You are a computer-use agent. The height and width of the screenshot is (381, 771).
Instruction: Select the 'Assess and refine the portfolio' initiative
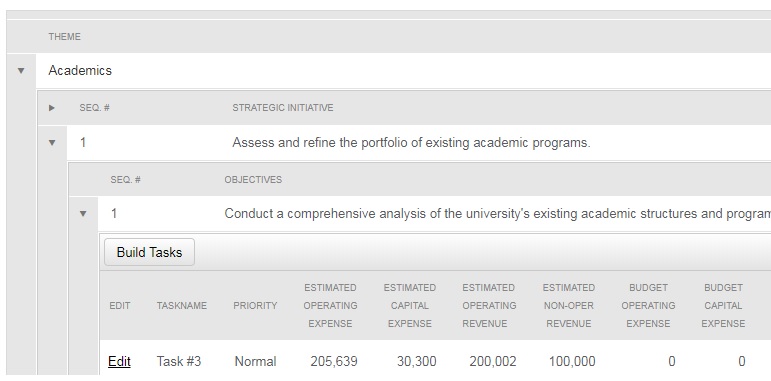coord(411,143)
